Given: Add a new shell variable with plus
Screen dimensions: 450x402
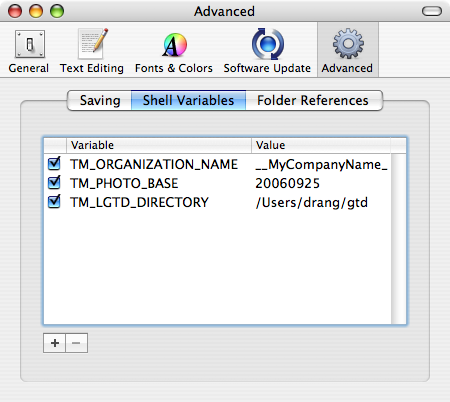Looking at the screenshot, I should (55, 343).
